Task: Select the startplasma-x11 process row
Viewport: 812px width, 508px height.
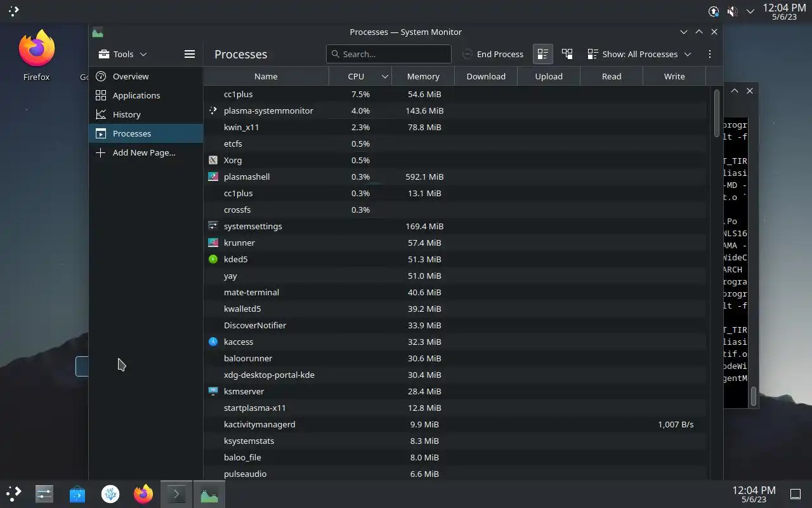Action: point(454,408)
